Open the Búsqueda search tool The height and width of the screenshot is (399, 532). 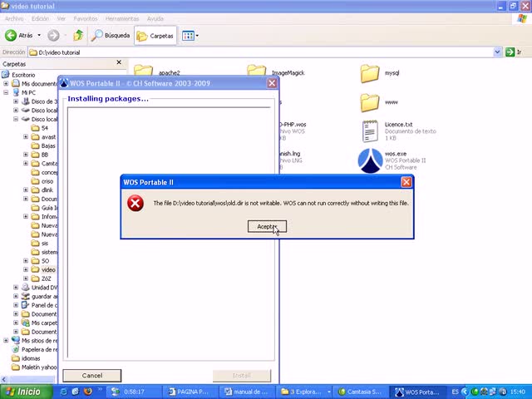point(111,35)
